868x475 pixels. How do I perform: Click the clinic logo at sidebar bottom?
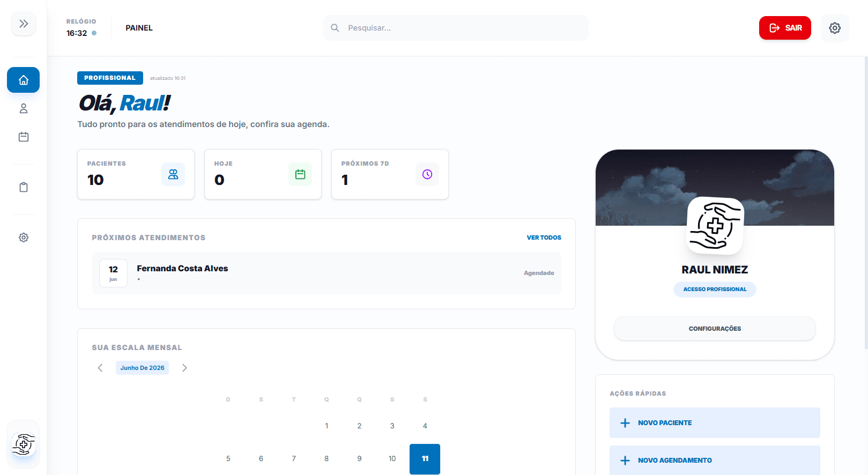coord(23,444)
